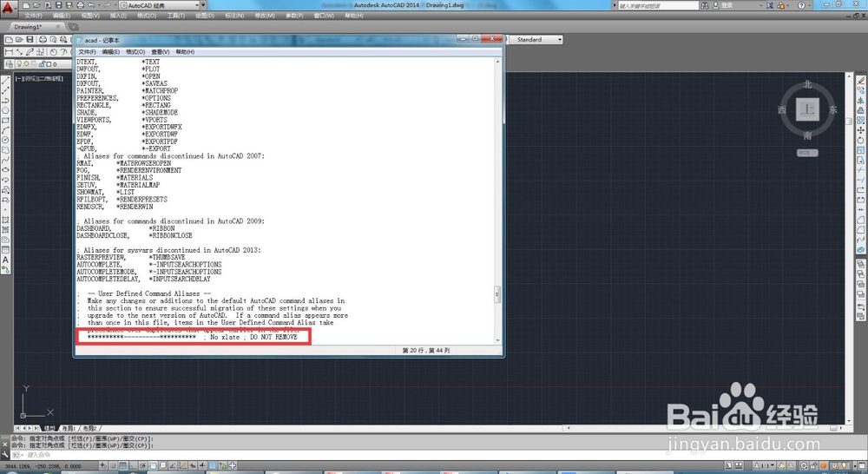Open 编辑(E) menu in Notepad
The image size is (868, 474).
tap(111, 51)
